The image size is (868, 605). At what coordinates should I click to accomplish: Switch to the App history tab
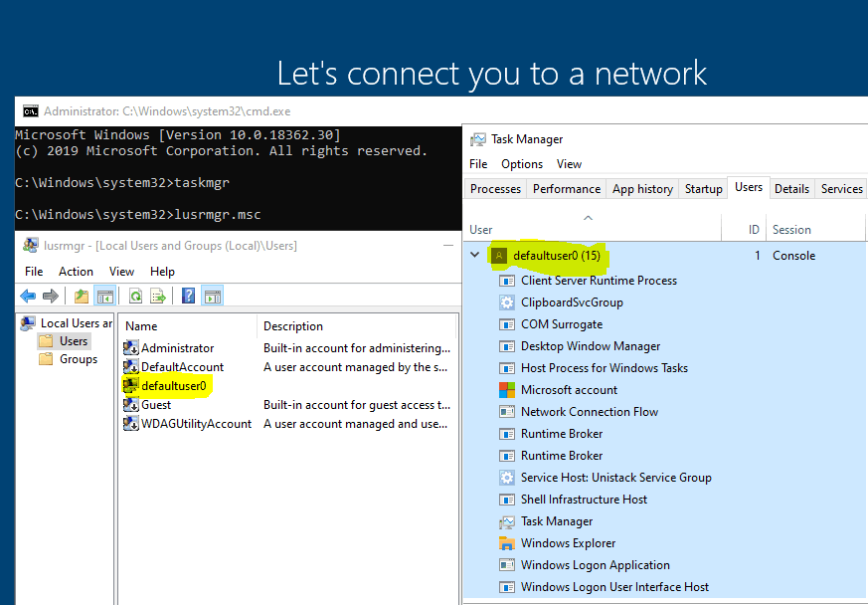pyautogui.click(x=642, y=189)
